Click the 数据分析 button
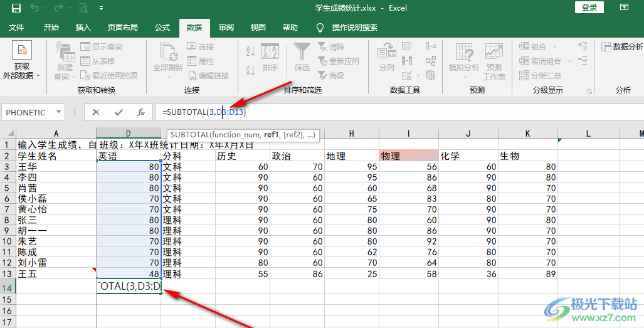Image resolution: width=644 pixels, height=328 pixels. tap(622, 47)
